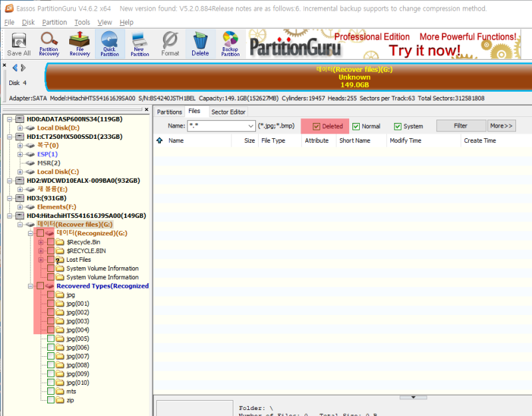The height and width of the screenshot is (416, 532).
Task: Select the brown G: partition bar
Action: [x=289, y=77]
